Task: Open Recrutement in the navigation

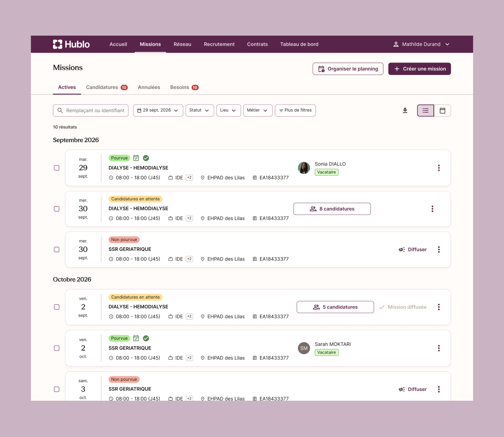Action: 219,44
